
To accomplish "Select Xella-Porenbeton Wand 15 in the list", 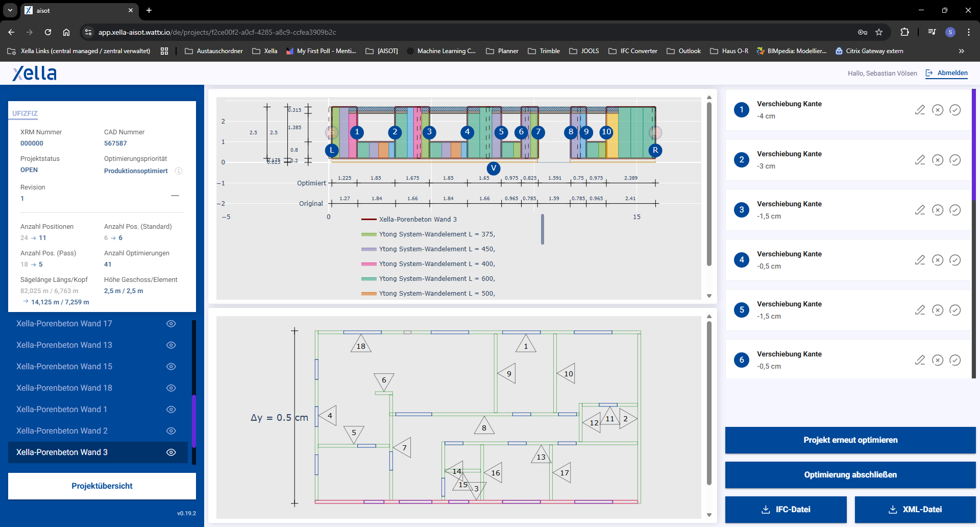I will [x=64, y=367].
